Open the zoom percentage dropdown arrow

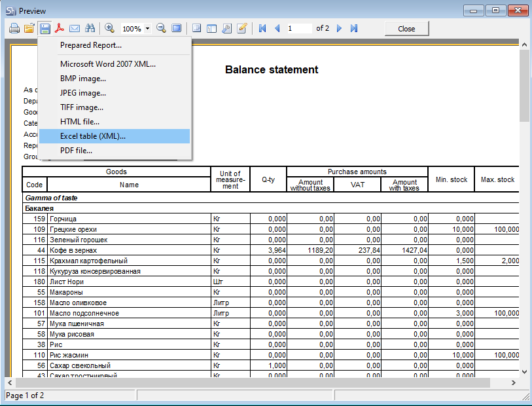click(x=148, y=29)
